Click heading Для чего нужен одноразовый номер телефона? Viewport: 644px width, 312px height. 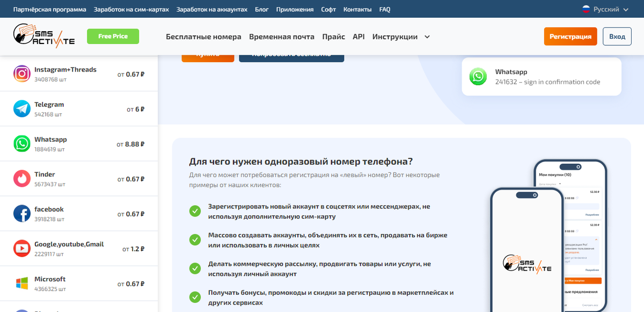click(301, 162)
